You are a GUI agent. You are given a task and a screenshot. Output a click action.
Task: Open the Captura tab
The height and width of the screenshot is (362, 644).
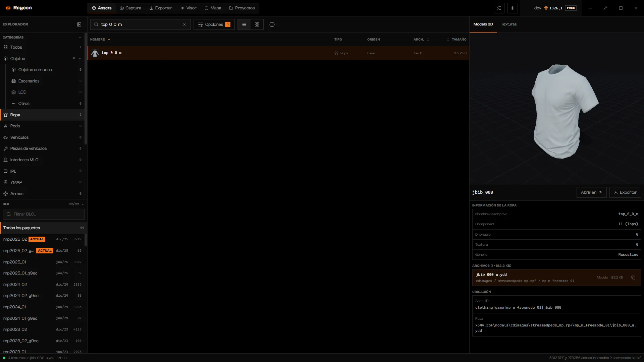(130, 8)
